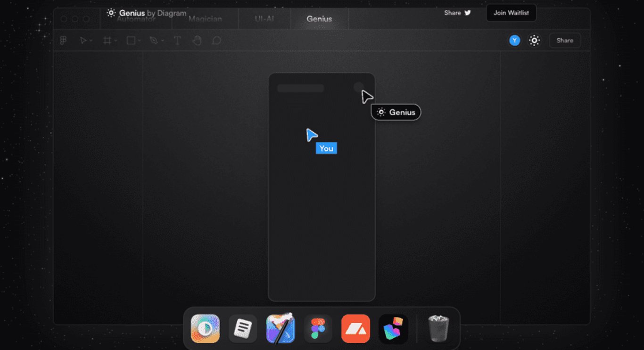Toggle the Genius assistant sun icon
Screen dimensions: 644x350
pyautogui.click(x=534, y=41)
